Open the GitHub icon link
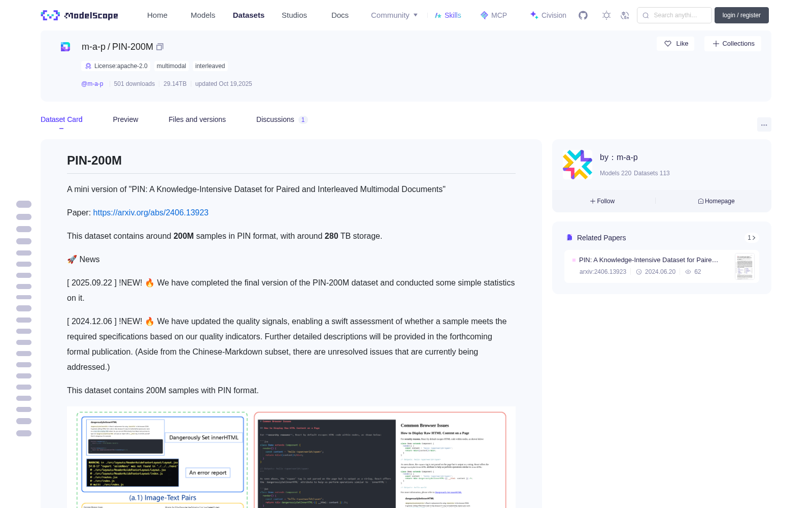Viewport: 812px width, 508px height. [583, 15]
